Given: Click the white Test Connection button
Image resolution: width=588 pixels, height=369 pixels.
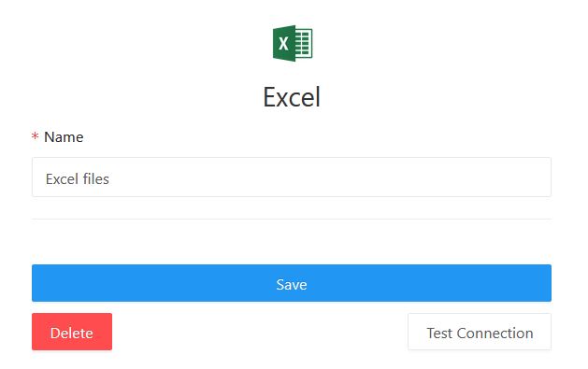Looking at the screenshot, I should pyautogui.click(x=480, y=332).
